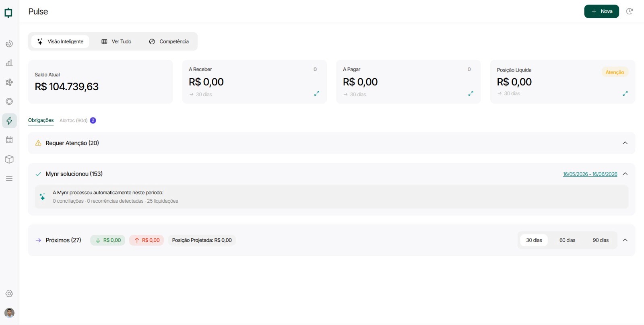Image resolution: width=644 pixels, height=325 pixels.
Task: Open the 16/05/2026 - 16/06/2026 date link
Action: 590,174
